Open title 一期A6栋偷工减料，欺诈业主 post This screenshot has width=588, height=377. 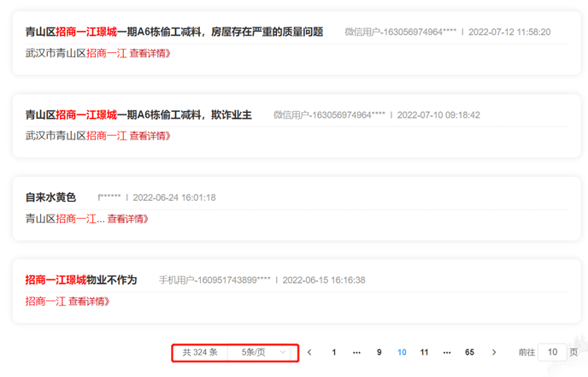pos(138,115)
